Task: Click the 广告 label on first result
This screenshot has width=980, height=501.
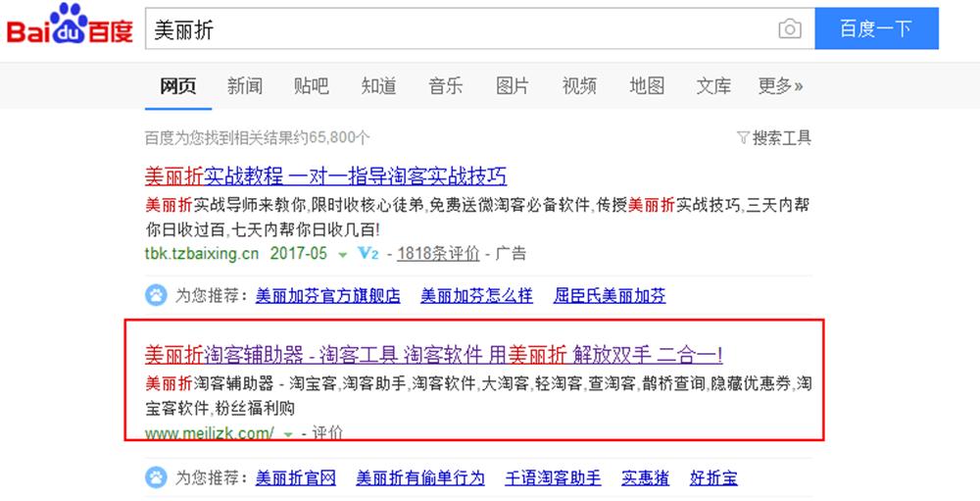Action: click(x=511, y=253)
